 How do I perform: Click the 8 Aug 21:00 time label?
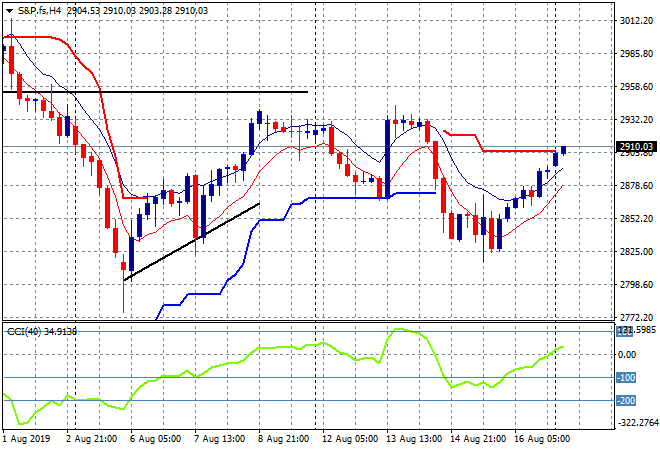(x=283, y=439)
